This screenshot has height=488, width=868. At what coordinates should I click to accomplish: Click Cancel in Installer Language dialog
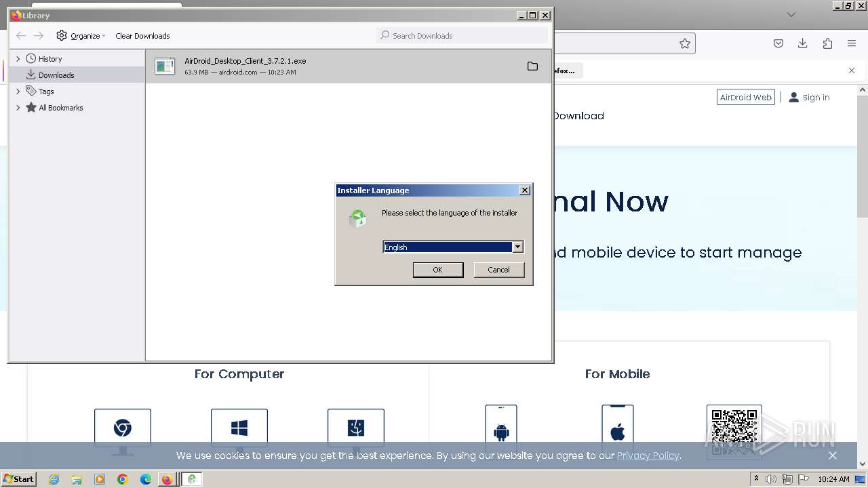(x=498, y=270)
